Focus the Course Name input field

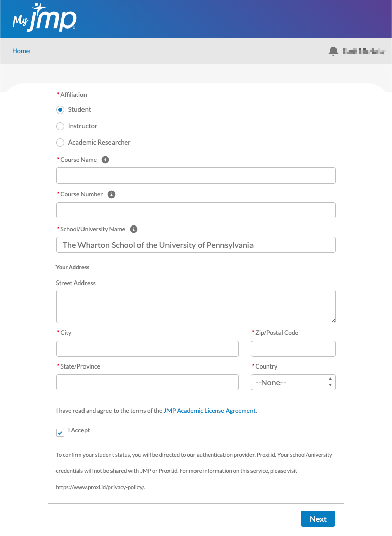(196, 176)
